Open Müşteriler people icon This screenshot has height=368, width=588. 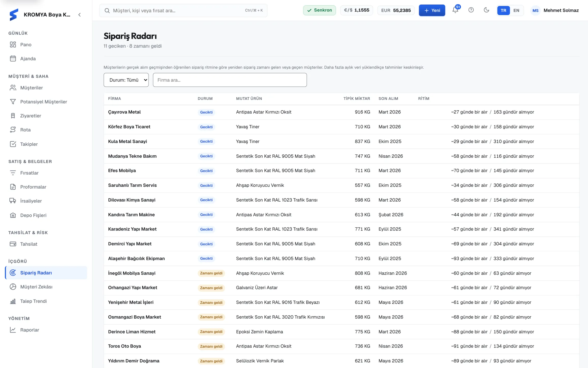[13, 88]
